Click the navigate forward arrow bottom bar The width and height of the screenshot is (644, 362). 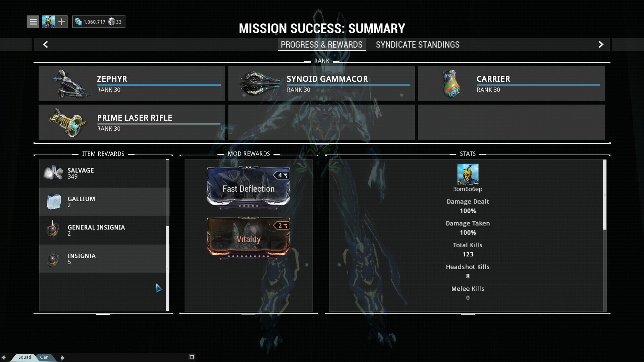62,357
